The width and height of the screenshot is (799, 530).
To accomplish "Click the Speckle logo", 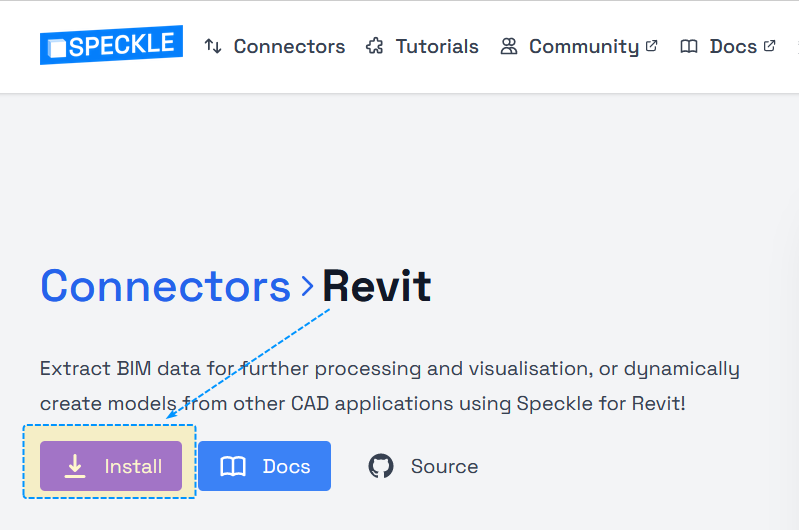I will click(111, 45).
